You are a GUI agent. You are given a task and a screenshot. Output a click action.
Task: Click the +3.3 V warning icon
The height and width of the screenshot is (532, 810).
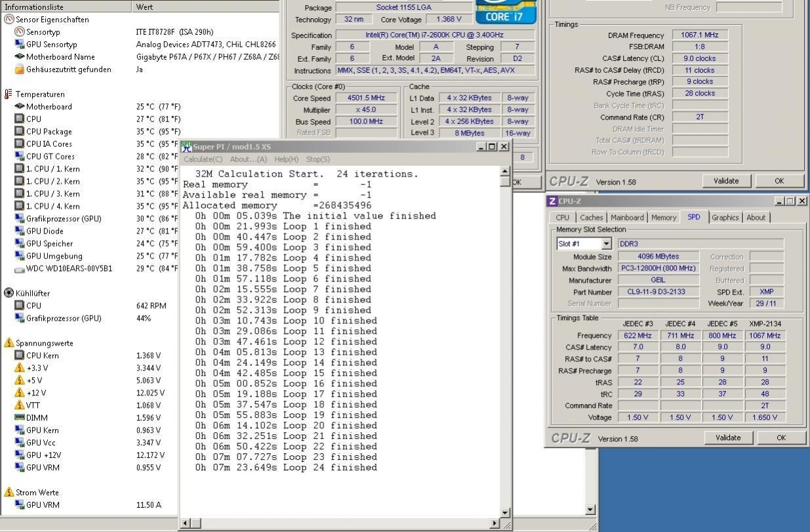20,368
